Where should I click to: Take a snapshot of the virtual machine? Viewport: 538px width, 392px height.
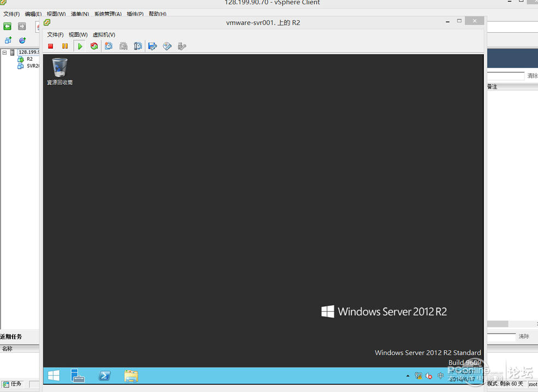click(x=109, y=46)
